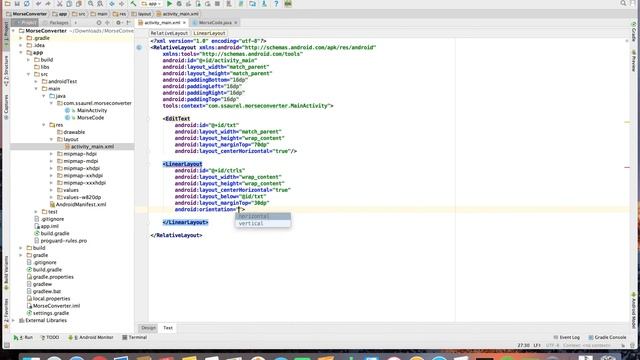Choose horizontal from autocomplete popup
Image resolution: width=640 pixels, height=360 pixels.
click(263, 216)
